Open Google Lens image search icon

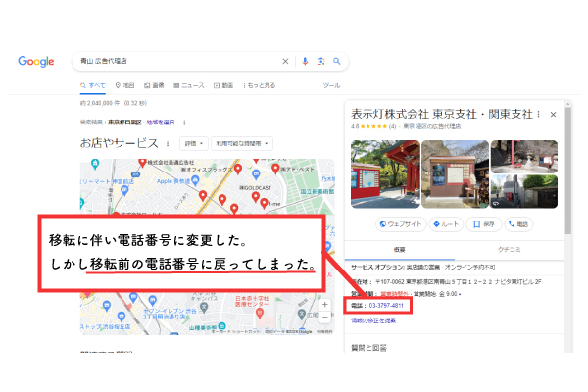[320, 61]
